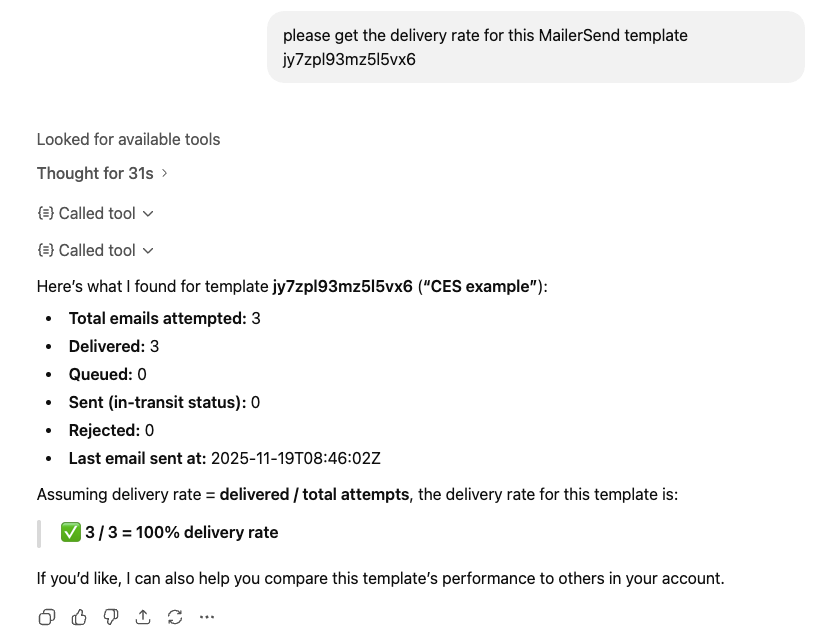Viewport: 821px width, 643px height.
Task: Open the more actions ellipsis menu
Action: [207, 617]
